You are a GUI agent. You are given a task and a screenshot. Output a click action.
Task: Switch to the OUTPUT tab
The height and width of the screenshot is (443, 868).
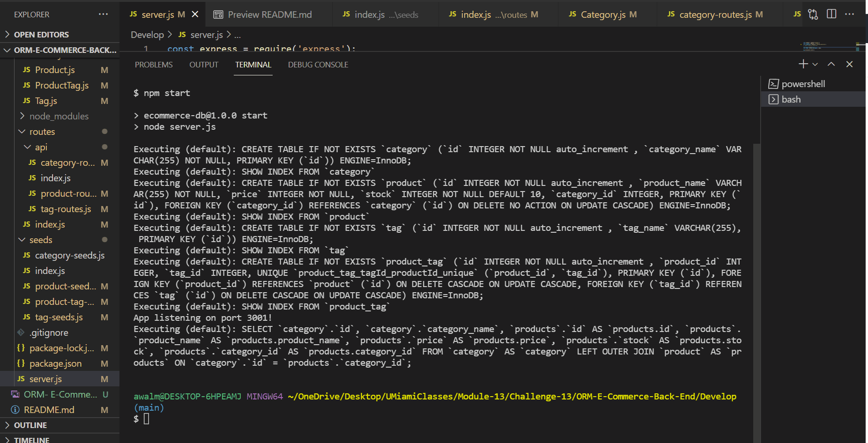point(203,65)
